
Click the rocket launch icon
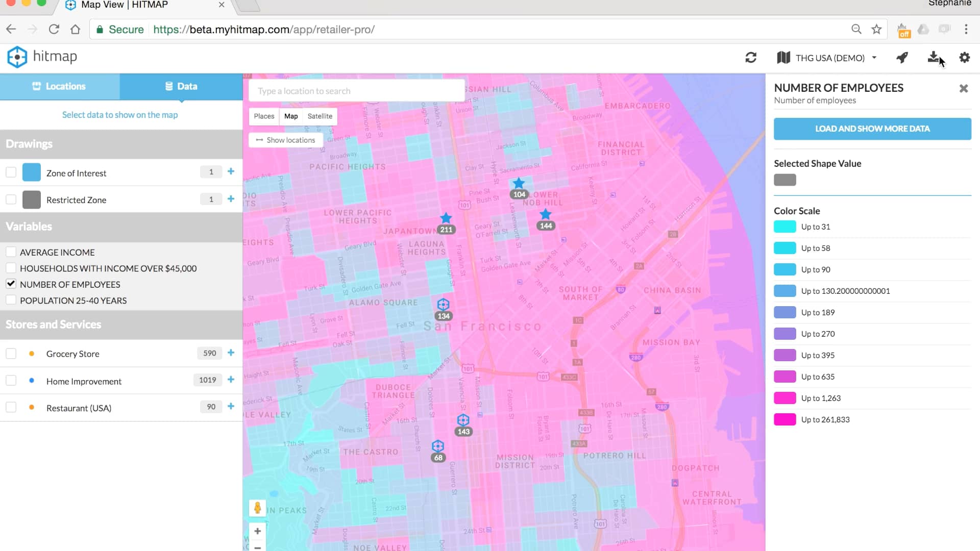902,58
